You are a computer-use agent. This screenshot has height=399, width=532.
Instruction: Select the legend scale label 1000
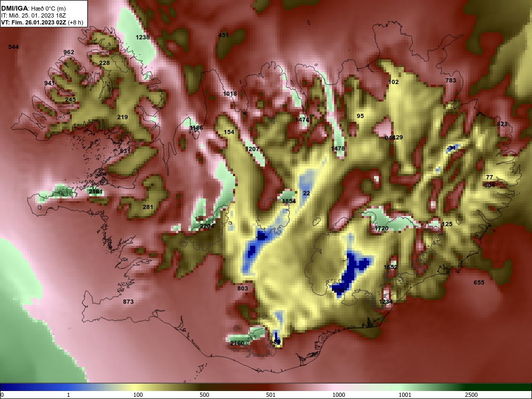[339, 395]
